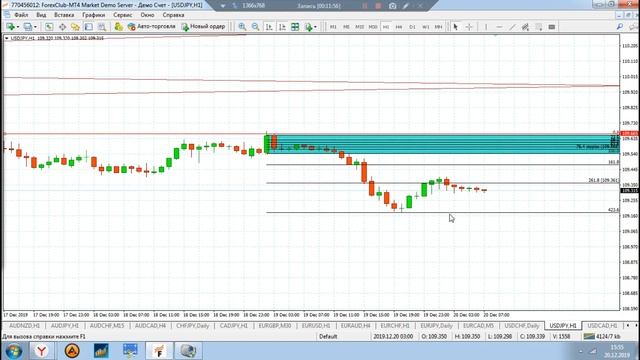Viewport: 640px width, 360px height.
Task: Draw a horizontal line tool
Action: [x=499, y=27]
